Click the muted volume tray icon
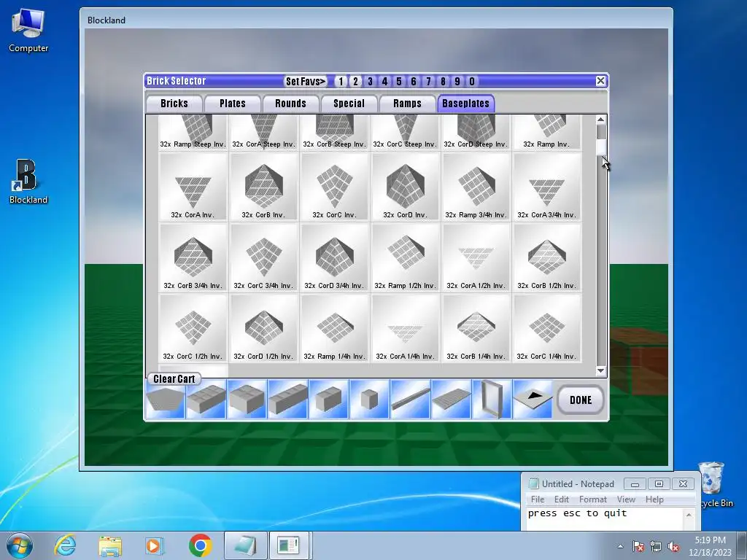The height and width of the screenshot is (560, 747). click(673, 546)
